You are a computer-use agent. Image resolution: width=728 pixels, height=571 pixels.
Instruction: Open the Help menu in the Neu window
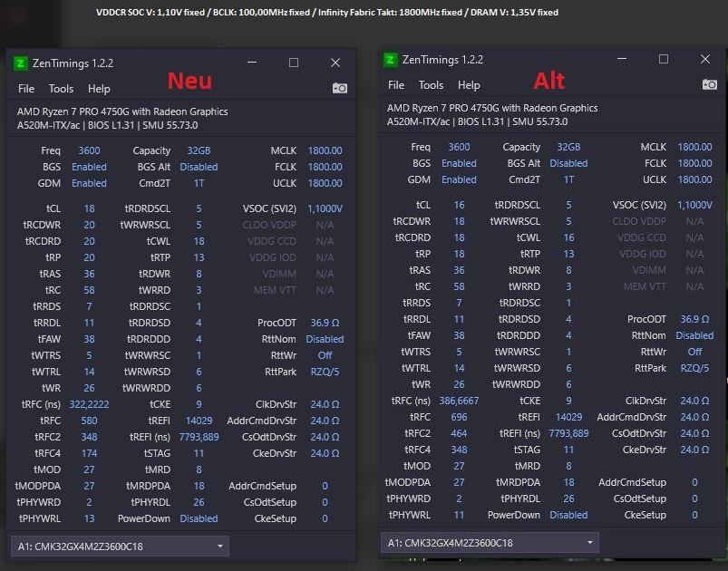99,89
